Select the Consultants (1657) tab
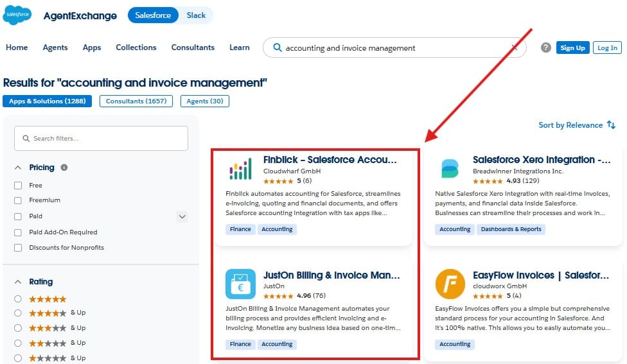This screenshot has height=364, width=627. click(x=136, y=101)
